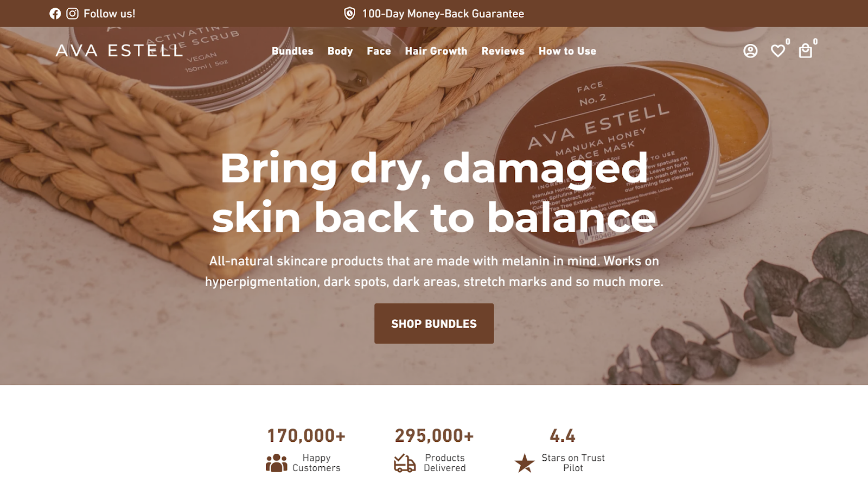The width and height of the screenshot is (868, 495).
Task: Go to Hair Growth section
Action: point(436,51)
